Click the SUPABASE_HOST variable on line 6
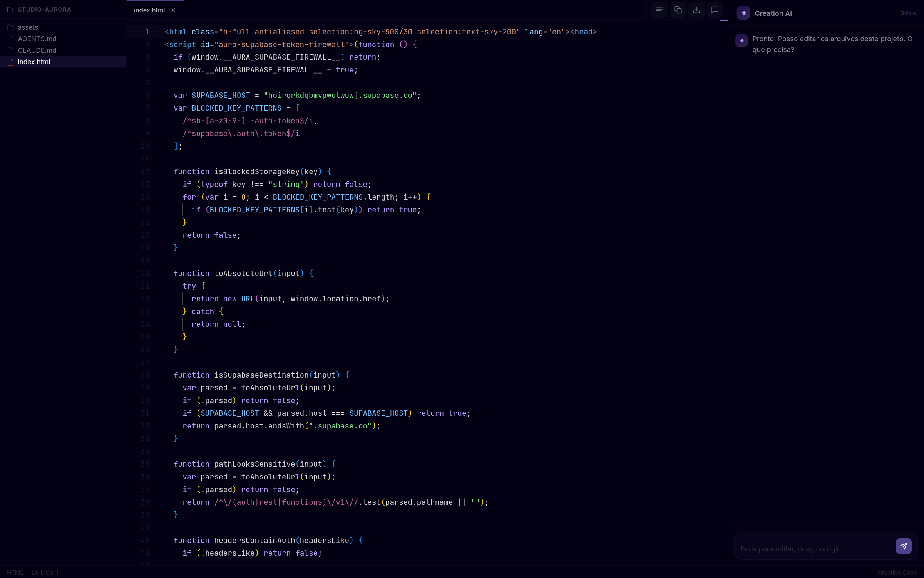The width and height of the screenshot is (924, 578). pos(221,96)
